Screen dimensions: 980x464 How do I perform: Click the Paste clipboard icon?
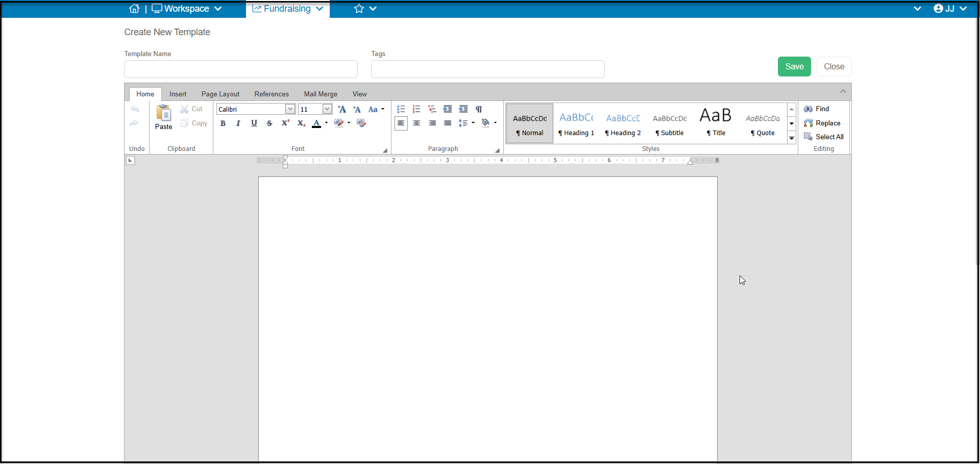click(164, 112)
